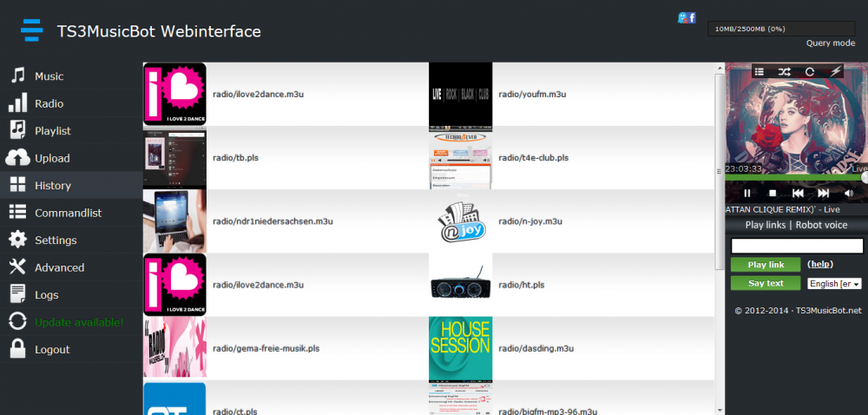The width and height of the screenshot is (868, 415).
Task: Stop the current playback
Action: pos(773,193)
